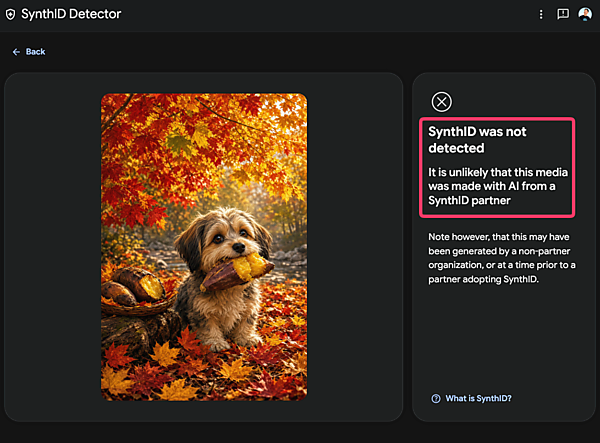Click the dog autumn leaves image

204,247
